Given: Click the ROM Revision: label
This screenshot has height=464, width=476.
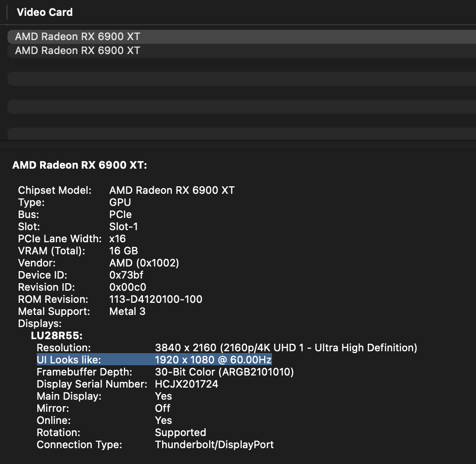Looking at the screenshot, I should [53, 300].
